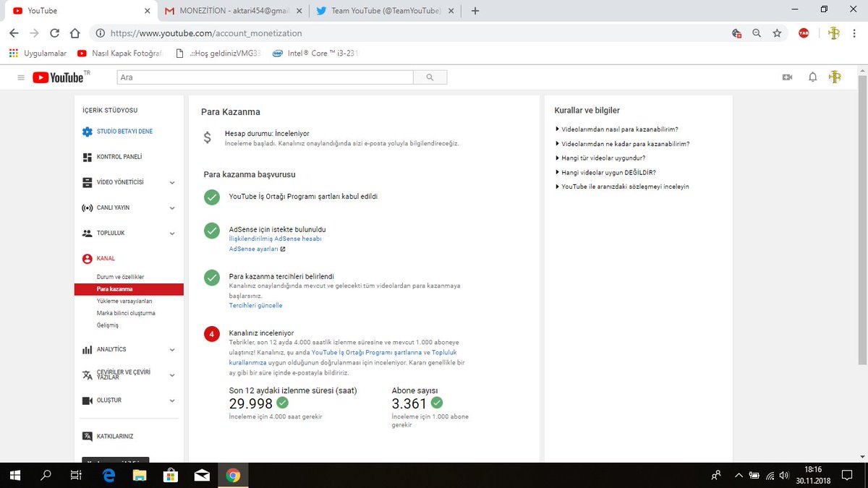This screenshot has height=488, width=868.
Task: Click STUDIO BETA'YI DENE link
Action: coord(124,132)
